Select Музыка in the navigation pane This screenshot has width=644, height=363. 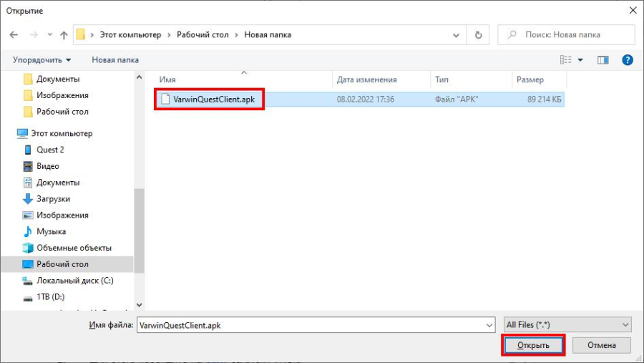click(x=51, y=231)
